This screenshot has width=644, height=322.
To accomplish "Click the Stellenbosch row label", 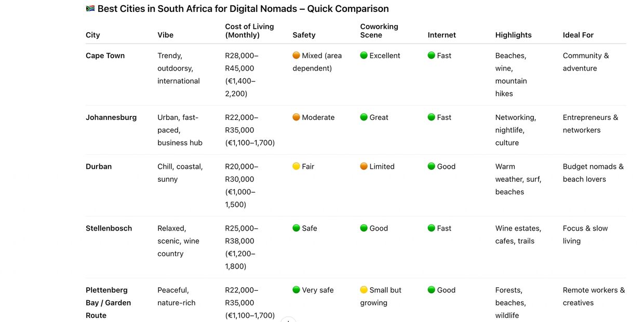I will 109,229.
